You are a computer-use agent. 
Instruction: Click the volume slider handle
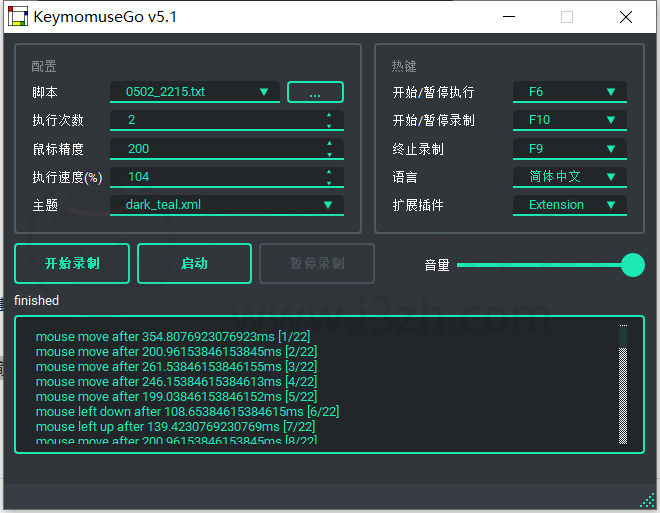tap(633, 265)
